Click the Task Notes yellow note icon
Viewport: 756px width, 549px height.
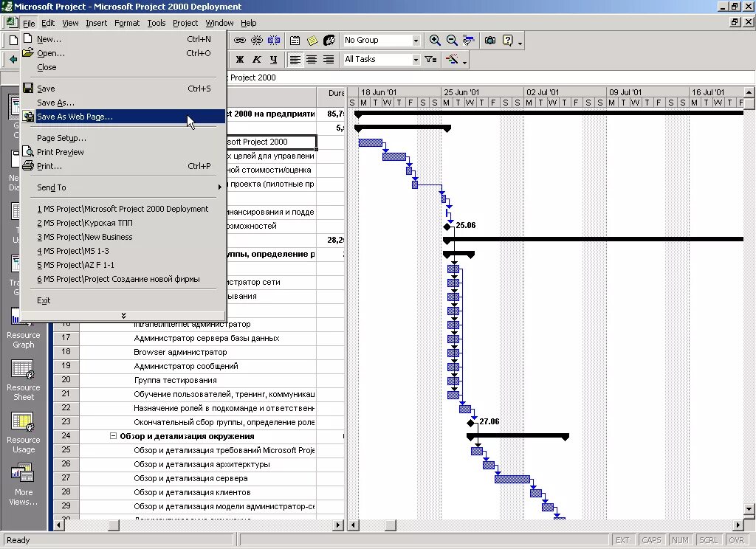pos(312,41)
